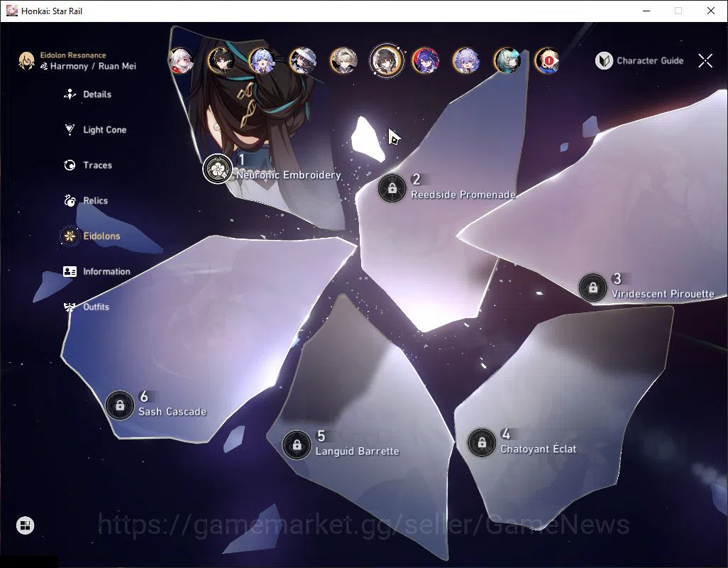Open the Character Guide

coord(639,61)
